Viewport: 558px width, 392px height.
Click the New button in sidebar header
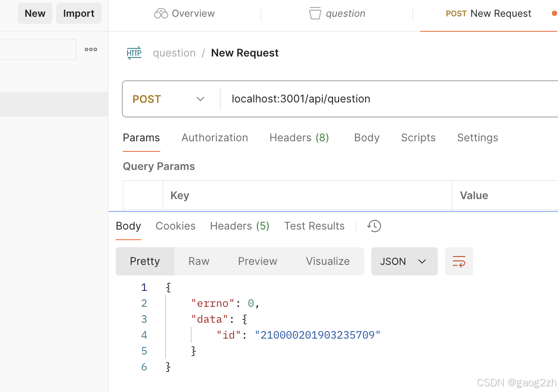[x=35, y=13]
